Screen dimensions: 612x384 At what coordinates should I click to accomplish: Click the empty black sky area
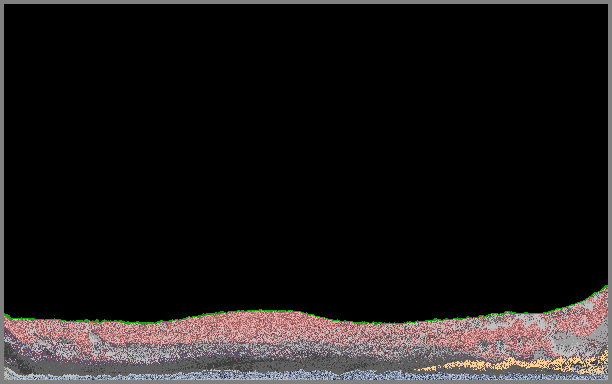click(306, 156)
